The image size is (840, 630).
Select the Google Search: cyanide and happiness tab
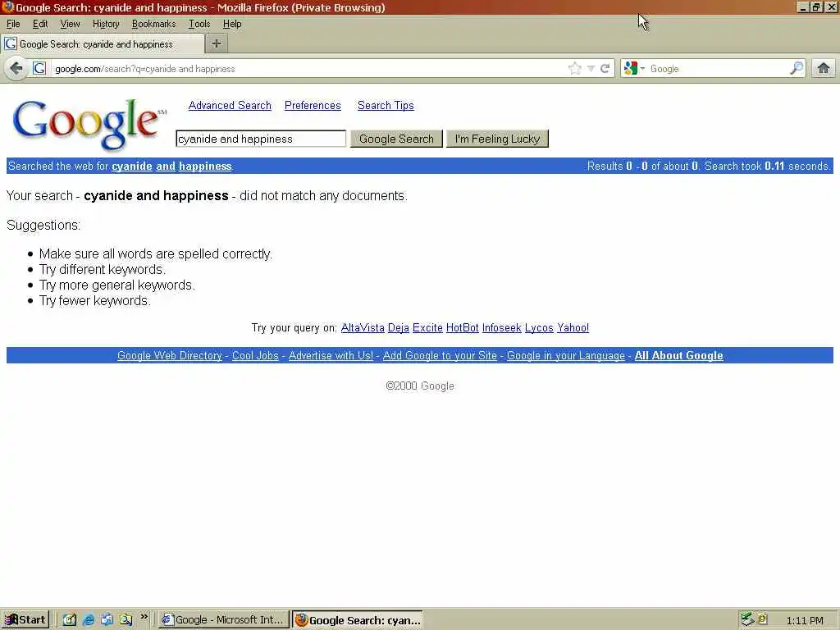pos(103,44)
